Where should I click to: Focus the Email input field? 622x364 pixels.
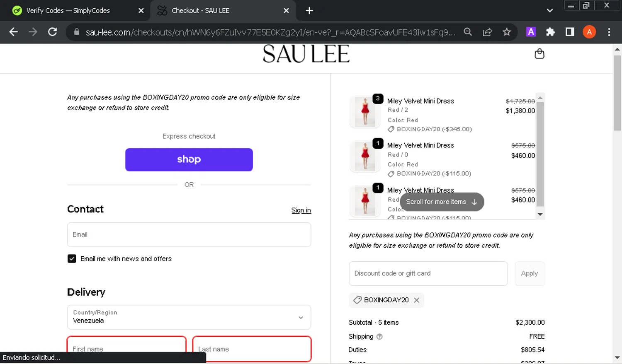tap(189, 235)
